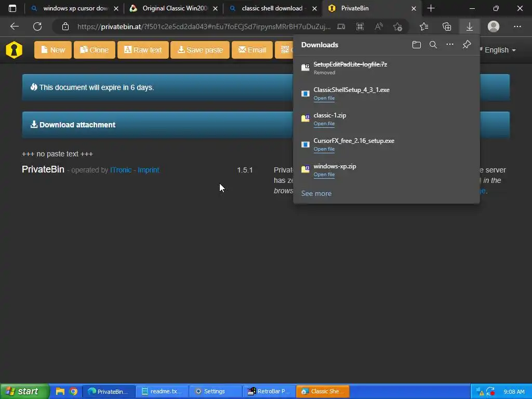The width and height of the screenshot is (532, 399).
Task: Click the PrivateBin keyhole logo
Action: (14, 50)
